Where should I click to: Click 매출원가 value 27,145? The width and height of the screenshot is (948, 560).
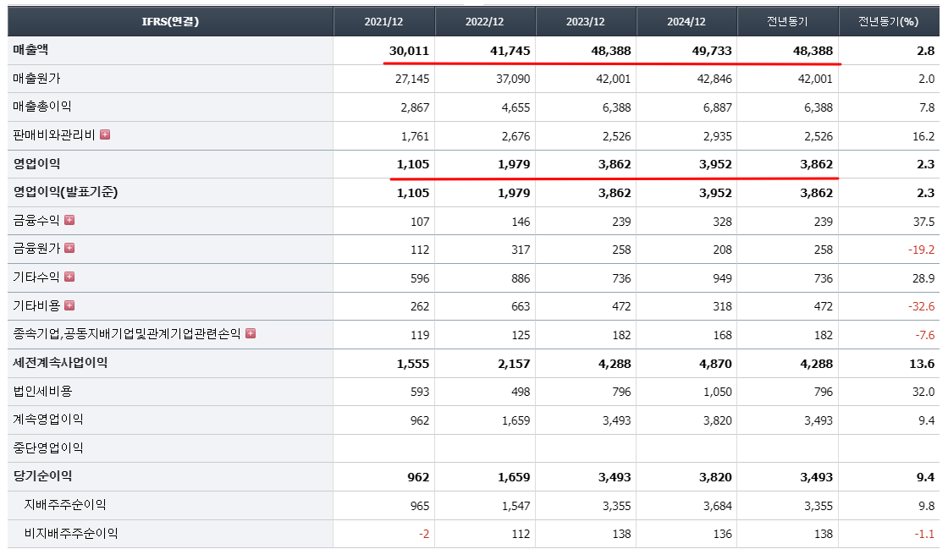pyautogui.click(x=412, y=80)
